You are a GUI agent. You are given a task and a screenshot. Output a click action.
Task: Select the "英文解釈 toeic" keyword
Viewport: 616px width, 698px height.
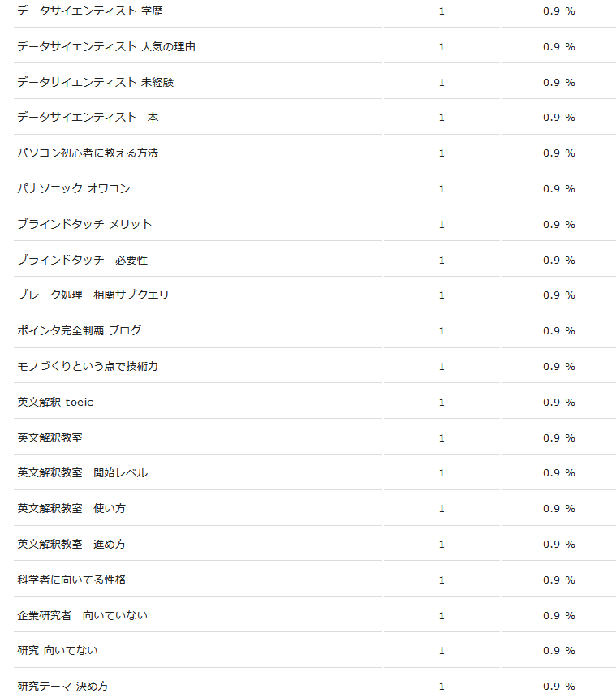[x=55, y=402]
